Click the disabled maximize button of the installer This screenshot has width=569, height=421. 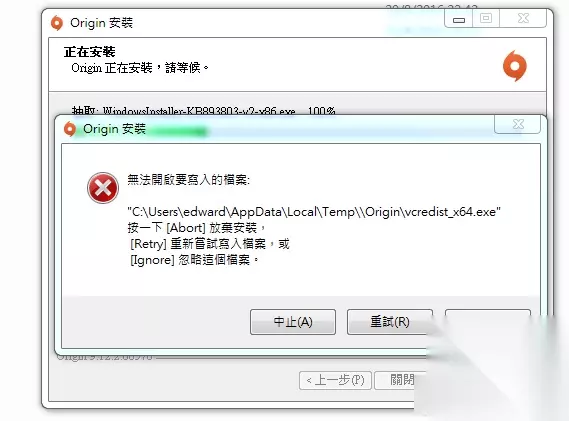coord(486,19)
